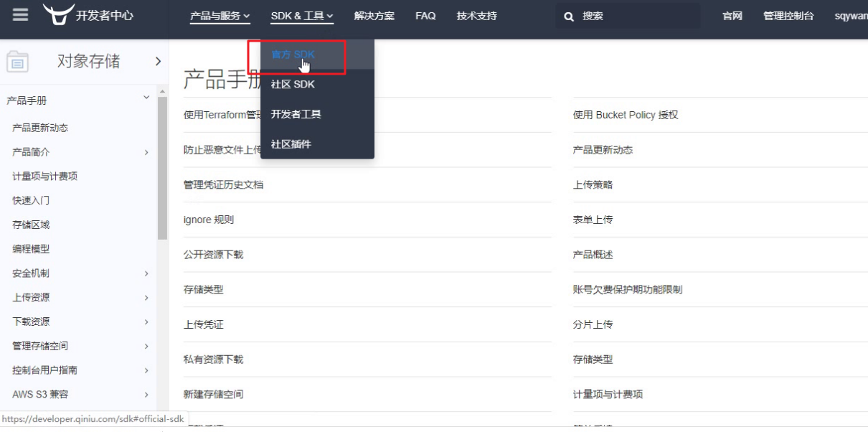
Task: Click 开发者中心 title text
Action: tap(105, 15)
